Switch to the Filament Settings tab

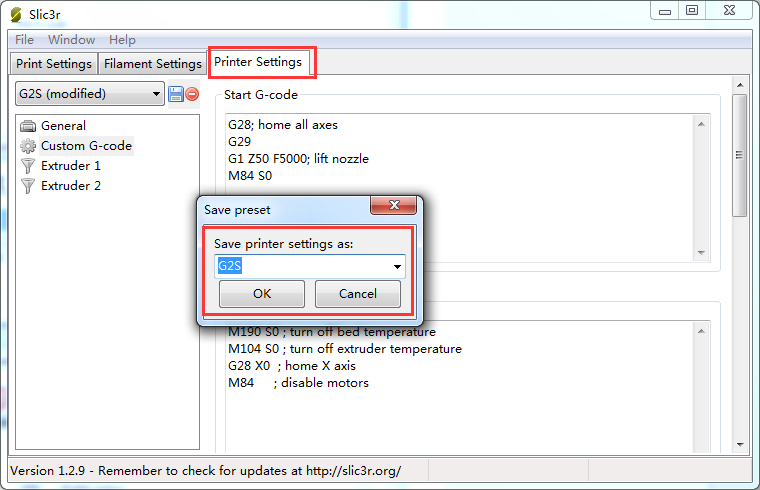(x=153, y=64)
